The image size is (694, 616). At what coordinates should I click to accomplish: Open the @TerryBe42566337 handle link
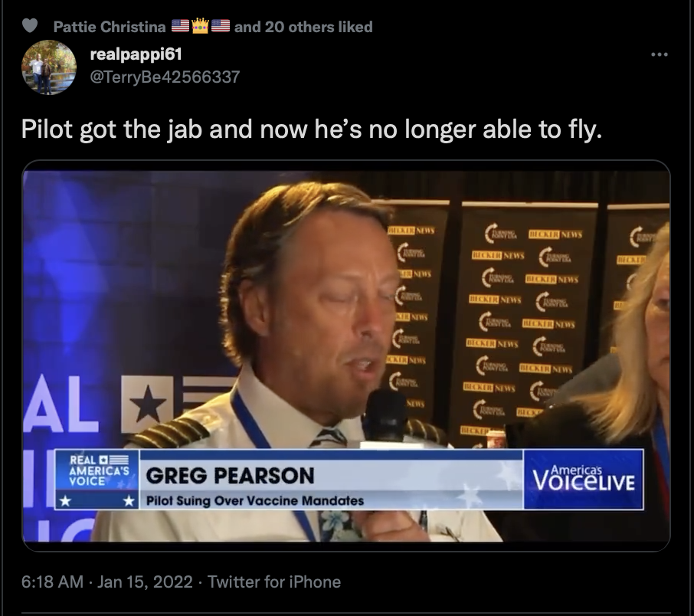click(165, 77)
